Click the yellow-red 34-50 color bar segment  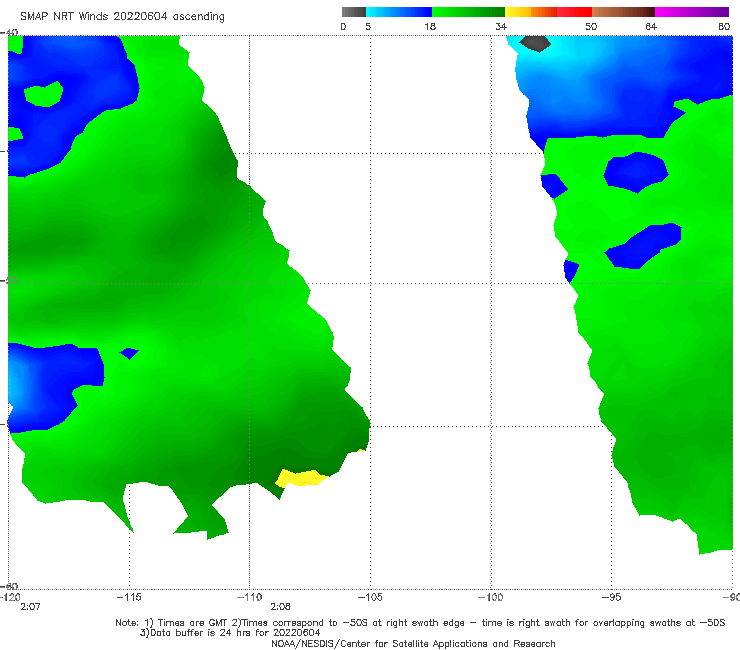548,12
